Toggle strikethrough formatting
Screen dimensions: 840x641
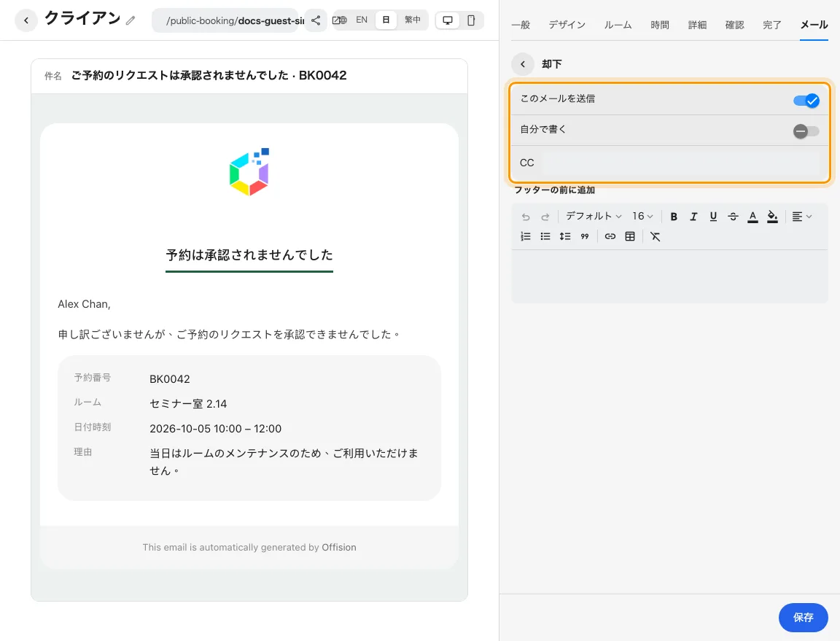pyautogui.click(x=733, y=217)
